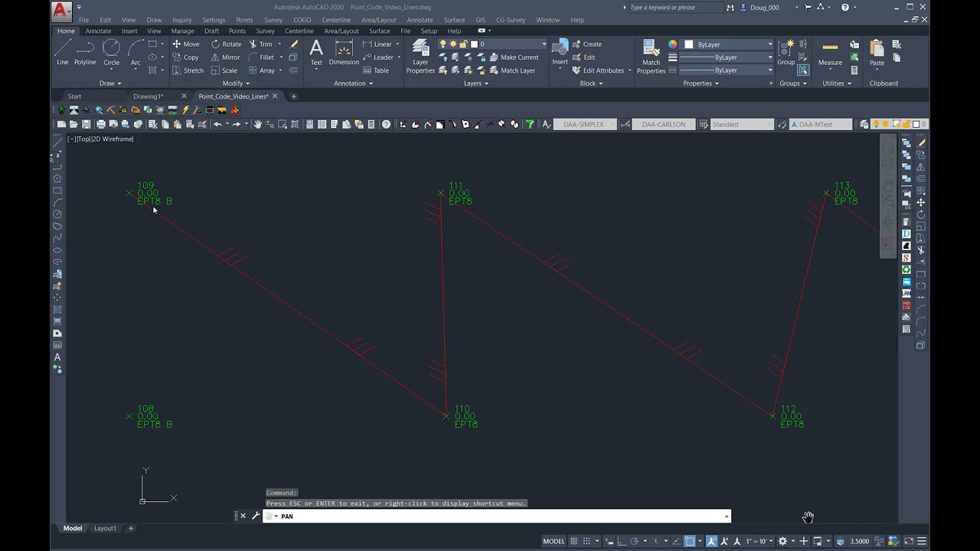This screenshot has width=980, height=551.
Task: Insert multiline Text annotation
Action: [x=316, y=52]
